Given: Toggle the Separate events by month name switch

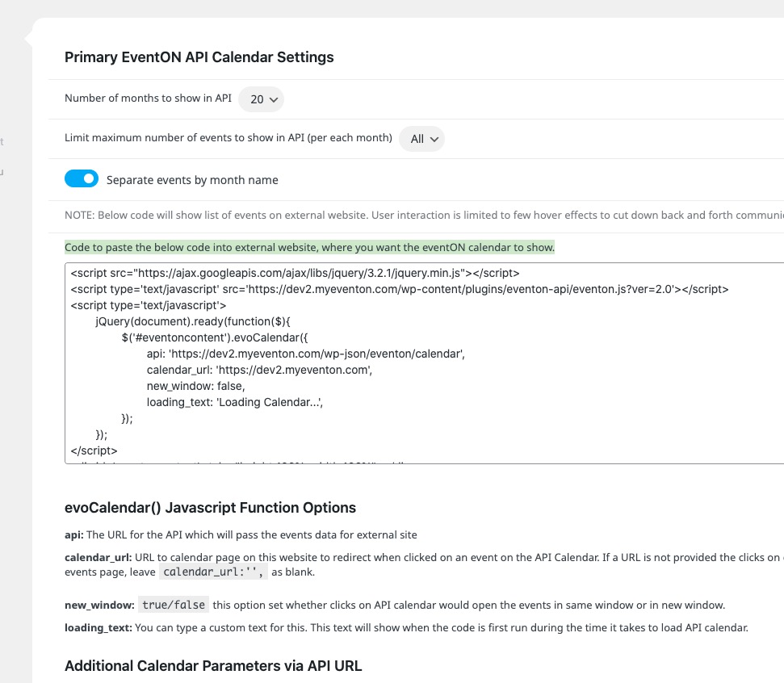Looking at the screenshot, I should point(82,178).
